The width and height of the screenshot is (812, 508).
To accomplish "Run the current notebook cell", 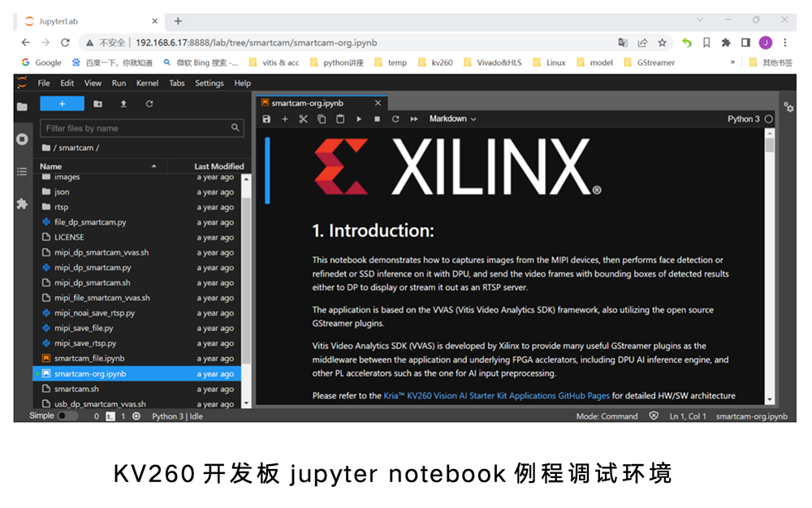I will click(359, 118).
